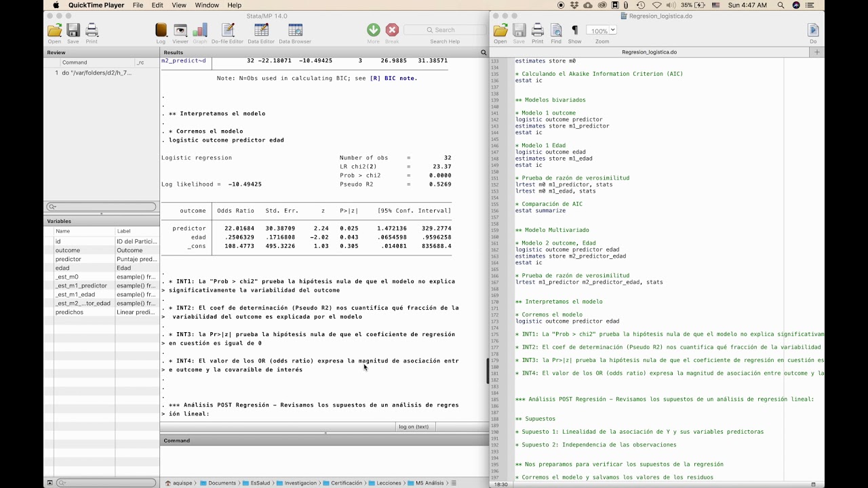868x488 pixels.
Task: Open Spotlight search in the menu bar
Action: pos(781,5)
